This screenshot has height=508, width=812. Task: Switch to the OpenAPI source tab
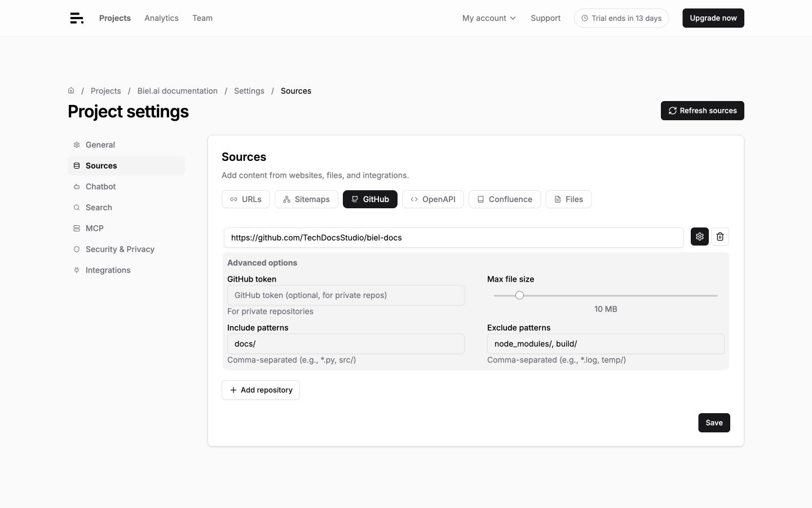[433, 199]
